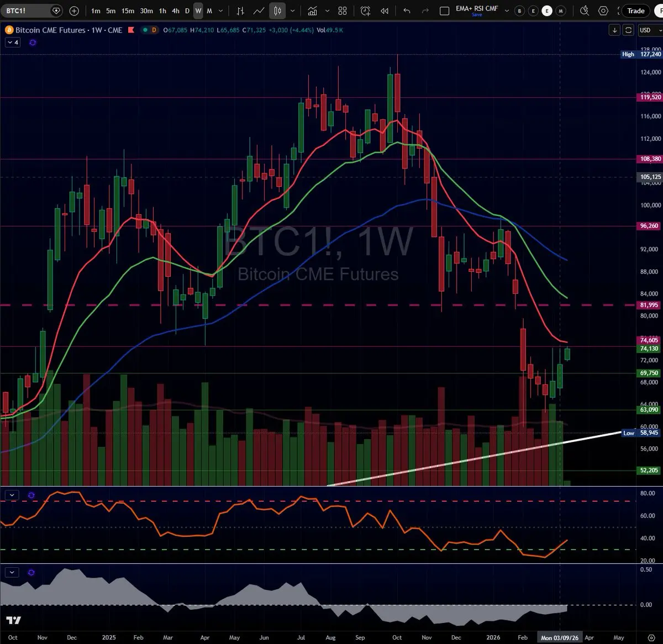Click the circular M button in toolbar
The image size is (663, 644).
click(x=561, y=11)
